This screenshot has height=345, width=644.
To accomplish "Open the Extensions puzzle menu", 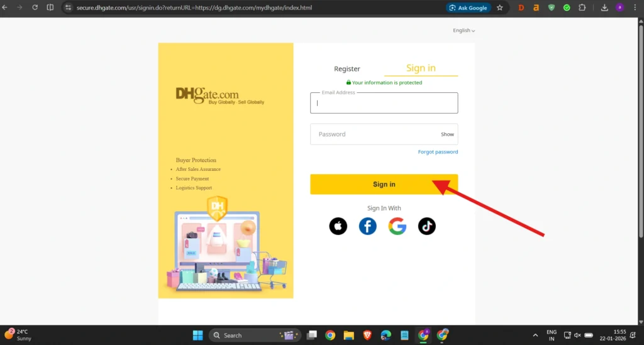I will point(582,8).
